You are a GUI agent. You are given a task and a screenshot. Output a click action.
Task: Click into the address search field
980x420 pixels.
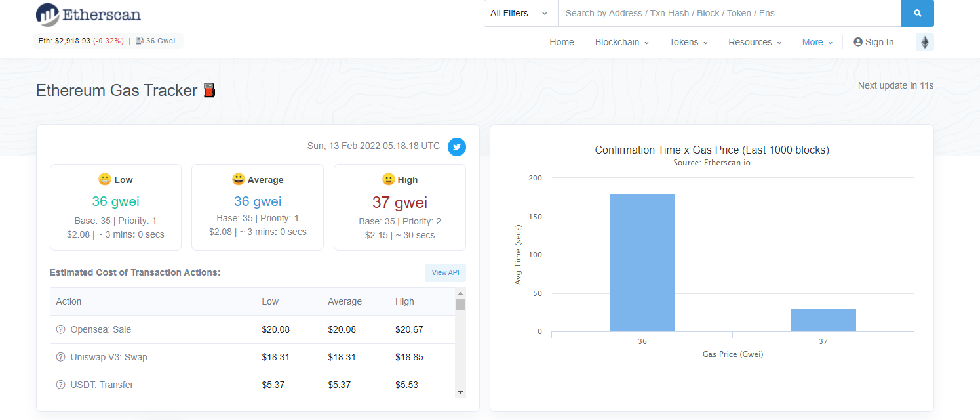730,13
